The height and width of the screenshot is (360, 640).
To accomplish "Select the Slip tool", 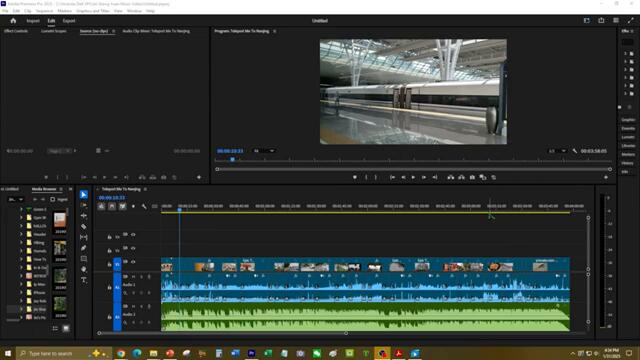I will [84, 237].
